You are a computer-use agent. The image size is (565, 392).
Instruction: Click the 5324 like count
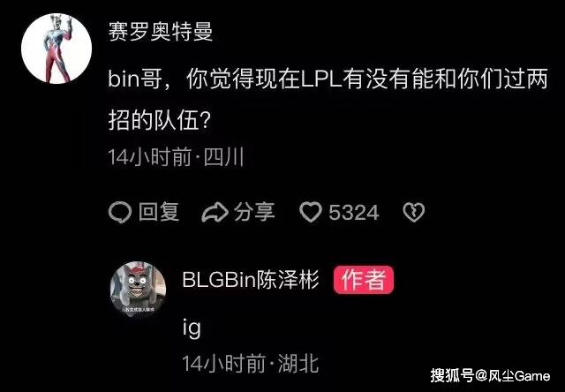(354, 212)
